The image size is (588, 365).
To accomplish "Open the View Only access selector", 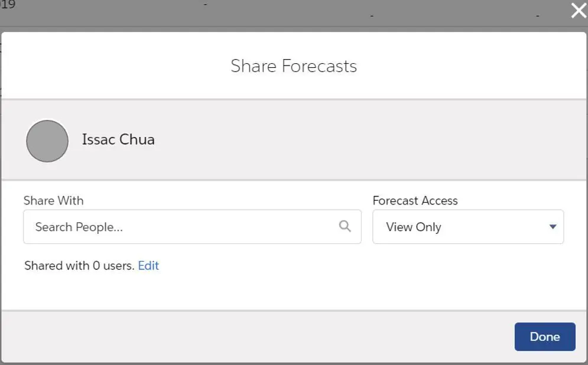I will 468,227.
